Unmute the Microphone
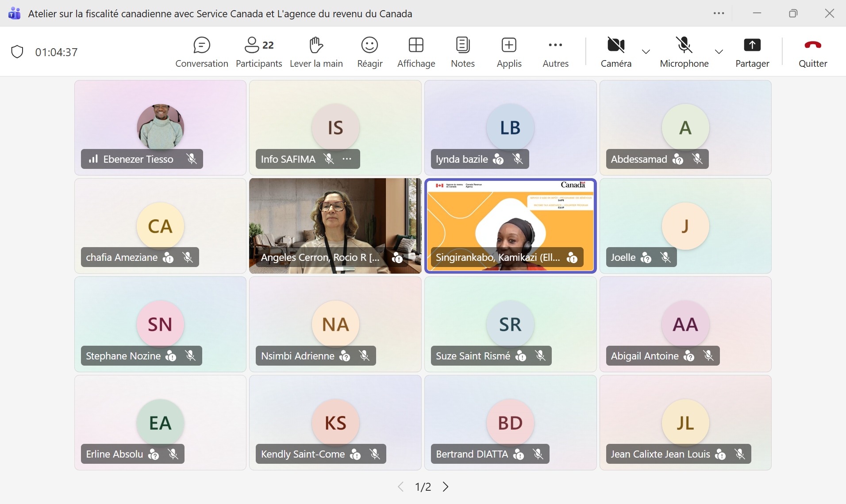Viewport: 846px width, 504px height. point(684,52)
